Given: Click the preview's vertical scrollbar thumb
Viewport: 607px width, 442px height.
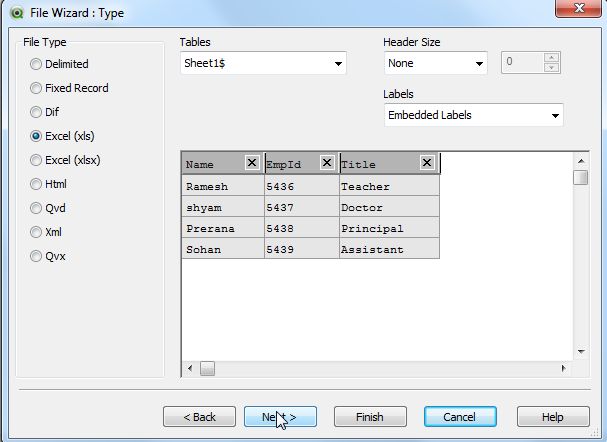Looking at the screenshot, I should pos(580,178).
